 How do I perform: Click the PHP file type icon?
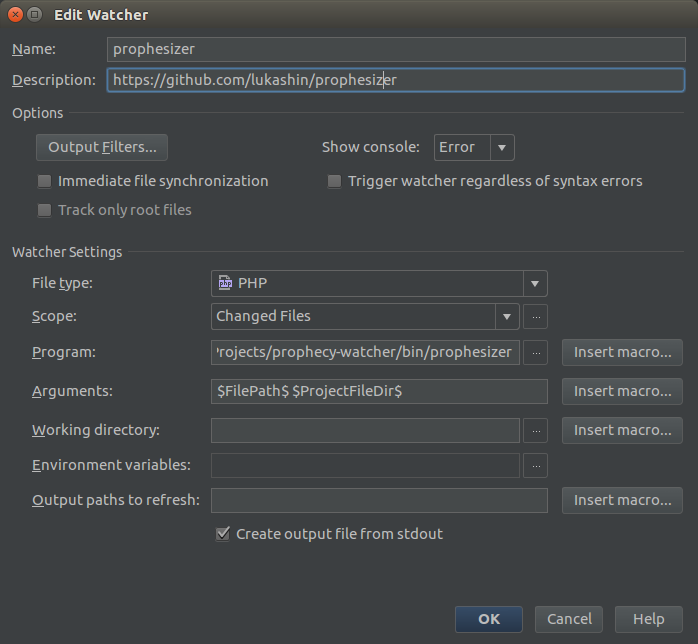225,283
